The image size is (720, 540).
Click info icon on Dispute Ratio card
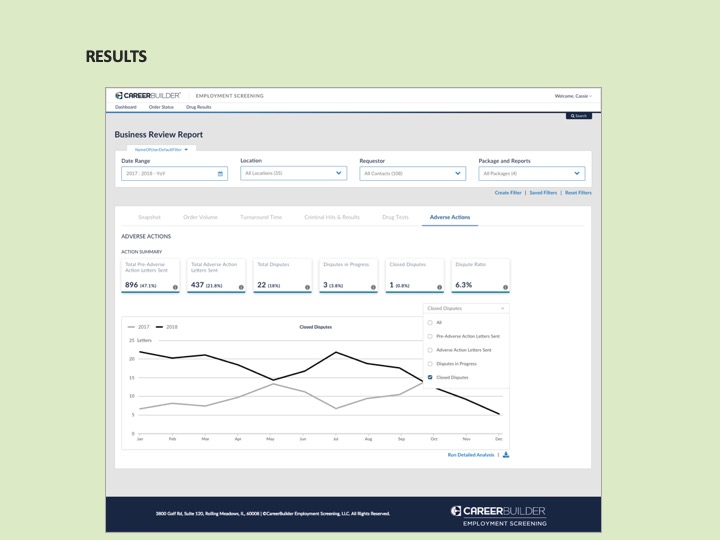pos(505,287)
